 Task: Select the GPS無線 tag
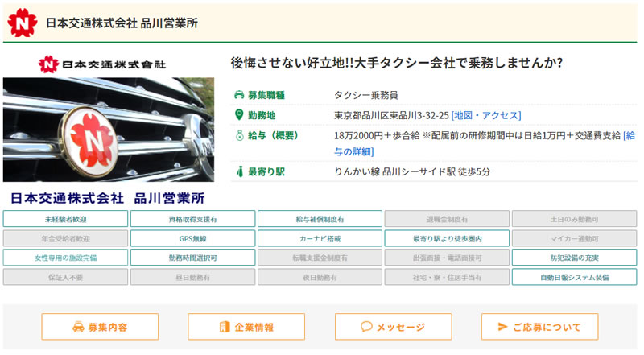tap(192, 238)
